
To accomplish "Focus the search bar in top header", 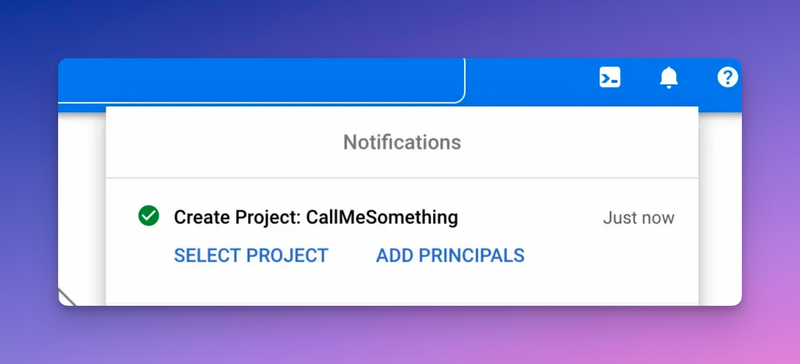I will 261,81.
